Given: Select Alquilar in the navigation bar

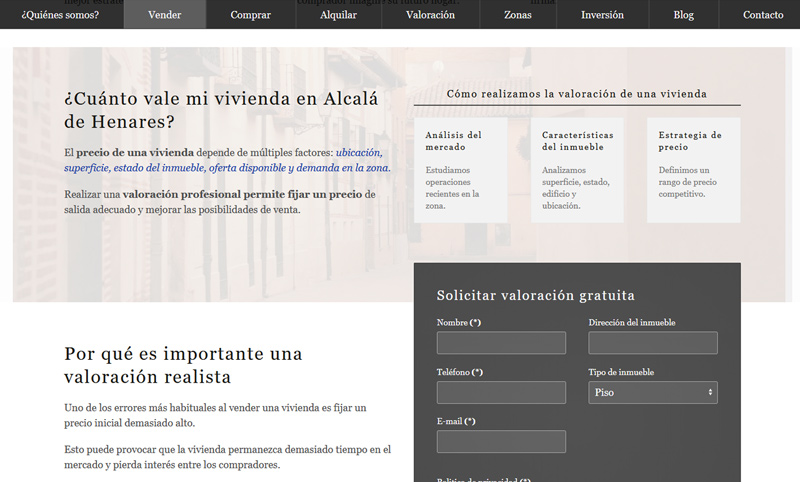Looking at the screenshot, I should (x=338, y=15).
